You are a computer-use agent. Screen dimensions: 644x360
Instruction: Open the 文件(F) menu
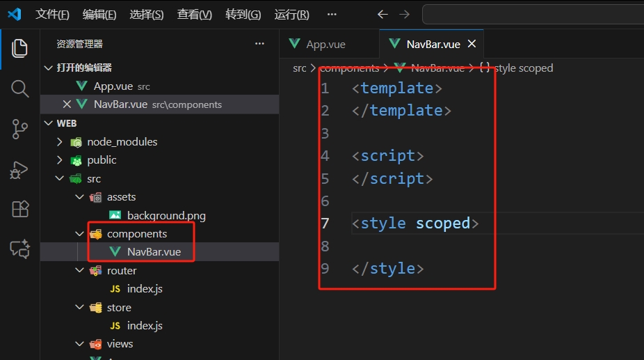(52, 15)
